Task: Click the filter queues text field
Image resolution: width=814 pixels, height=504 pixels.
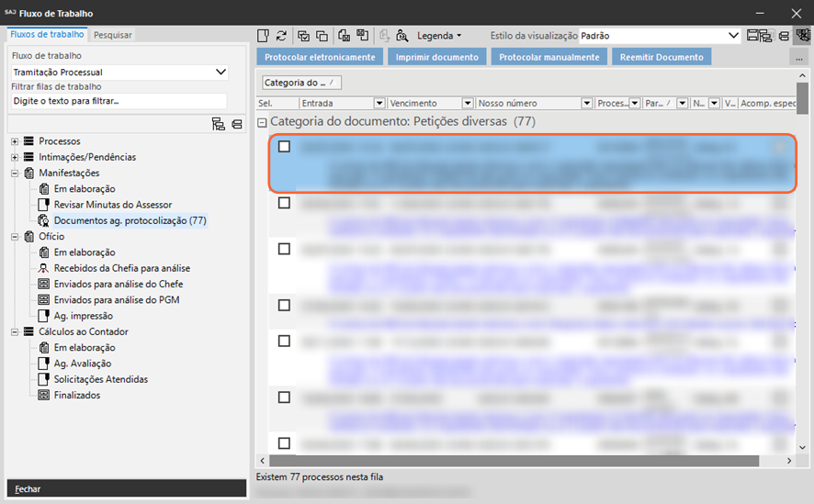Action: (118, 101)
